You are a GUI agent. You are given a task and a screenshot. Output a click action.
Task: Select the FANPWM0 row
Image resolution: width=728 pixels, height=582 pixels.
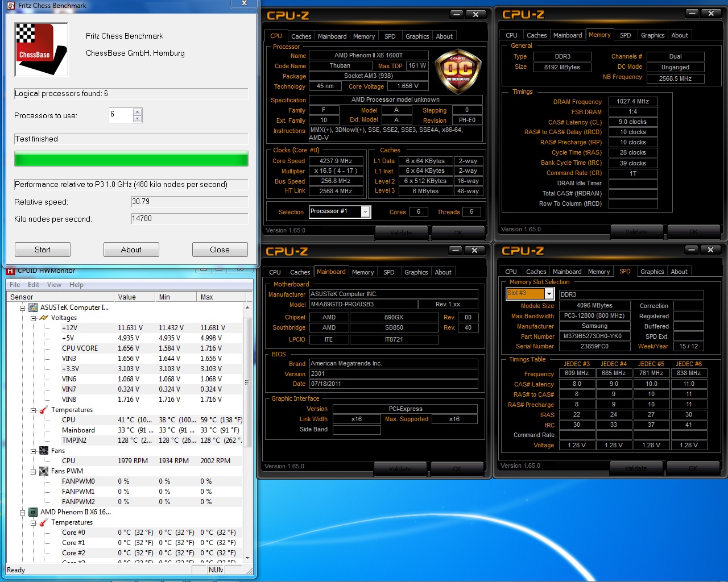click(152, 481)
